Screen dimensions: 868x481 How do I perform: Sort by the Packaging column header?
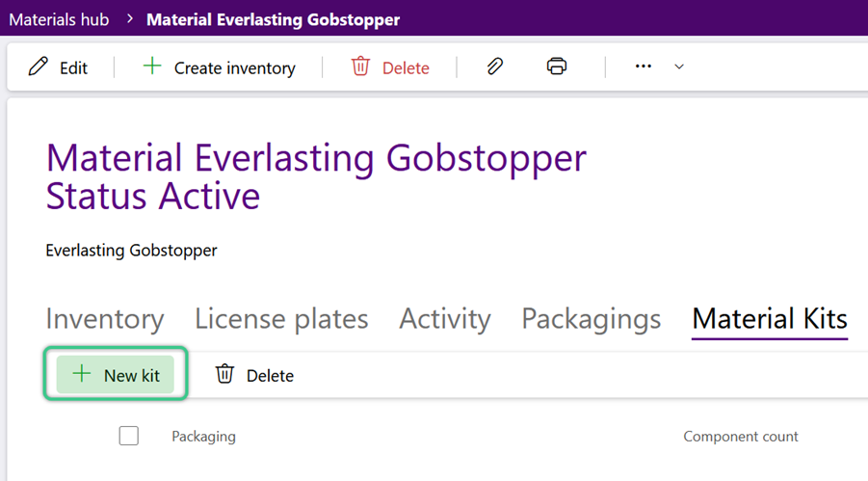coord(203,437)
